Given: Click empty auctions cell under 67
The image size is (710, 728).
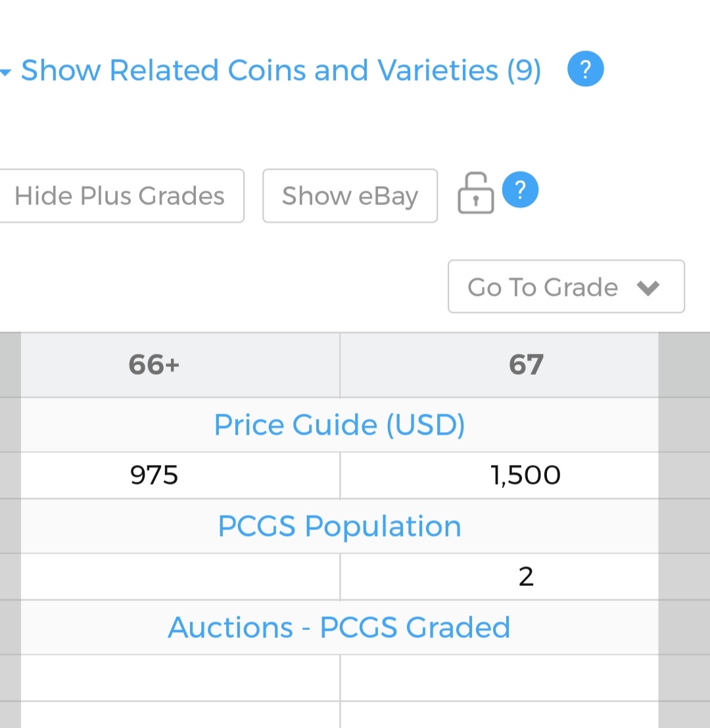Looking at the screenshot, I should pyautogui.click(x=500, y=678).
